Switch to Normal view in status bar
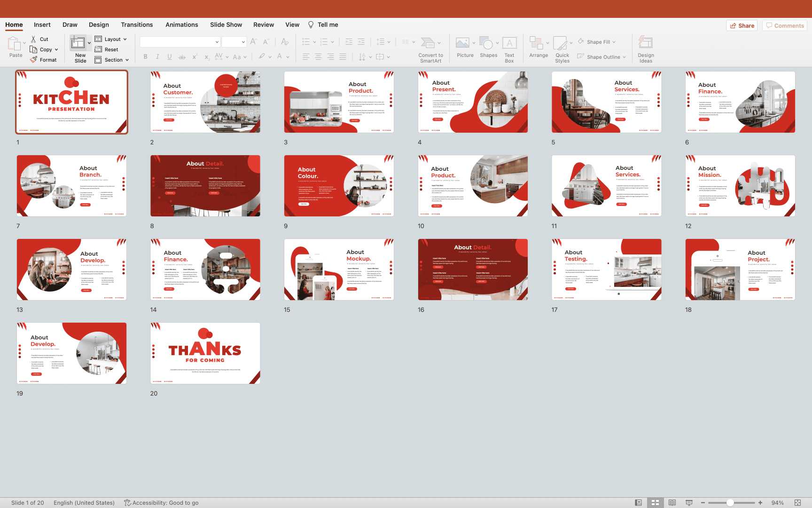The image size is (812, 508). [638, 503]
